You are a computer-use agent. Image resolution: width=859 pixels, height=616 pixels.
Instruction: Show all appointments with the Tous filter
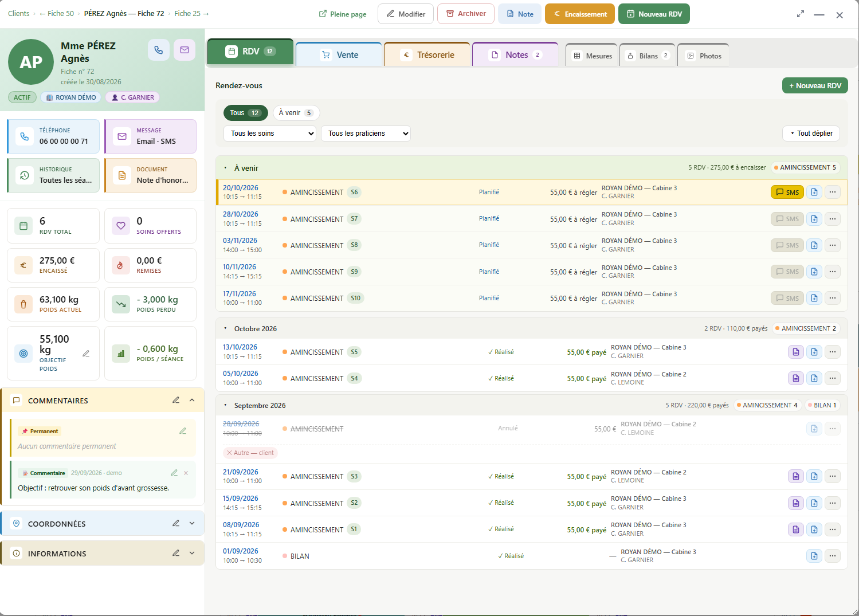coord(246,113)
